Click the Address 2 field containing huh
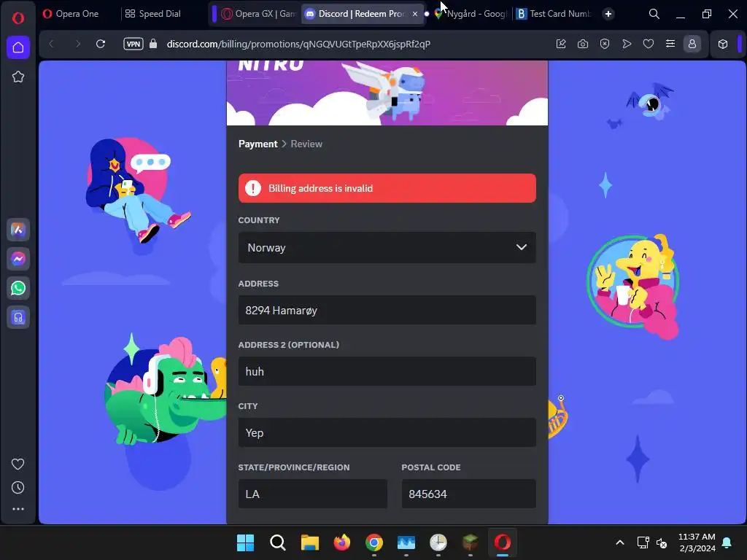 [x=387, y=371]
